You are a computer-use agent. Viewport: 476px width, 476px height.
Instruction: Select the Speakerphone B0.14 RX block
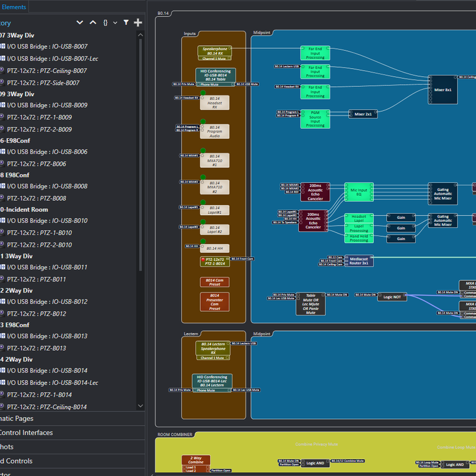coord(214,53)
